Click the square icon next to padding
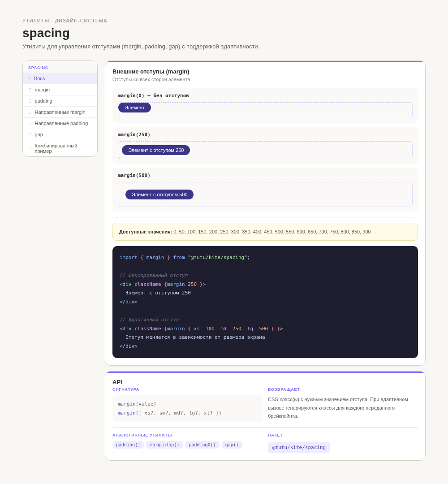448x484 pixels. pos(30,101)
